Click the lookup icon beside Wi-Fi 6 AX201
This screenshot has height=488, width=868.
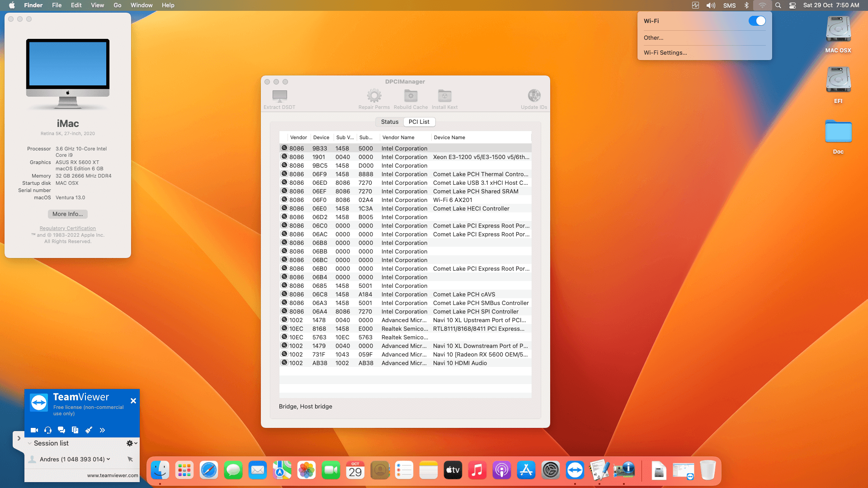pyautogui.click(x=284, y=199)
